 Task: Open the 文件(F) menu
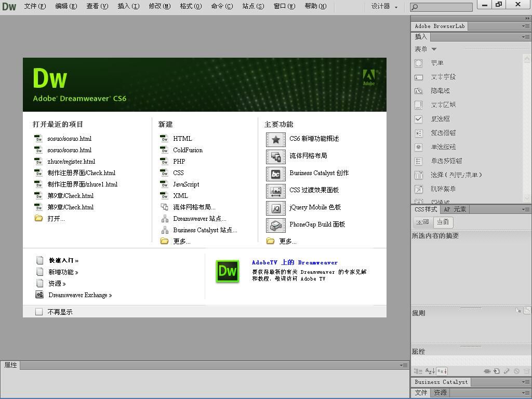(x=35, y=6)
